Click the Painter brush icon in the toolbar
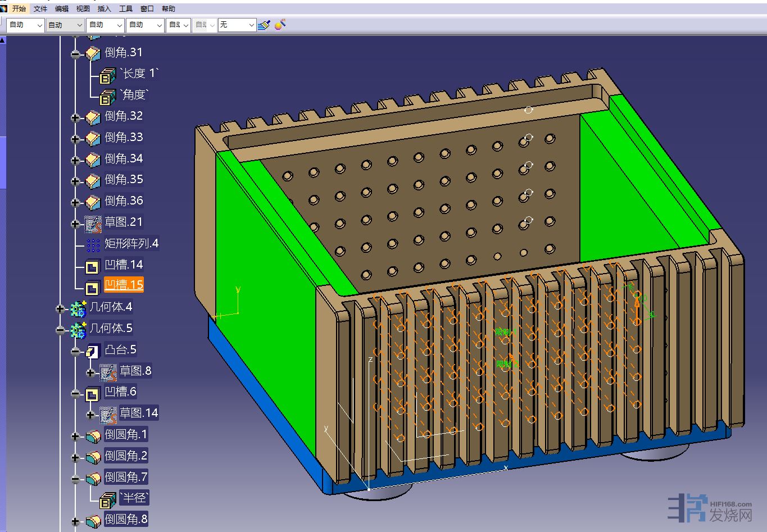The width and height of the screenshot is (767, 532). coord(264,25)
